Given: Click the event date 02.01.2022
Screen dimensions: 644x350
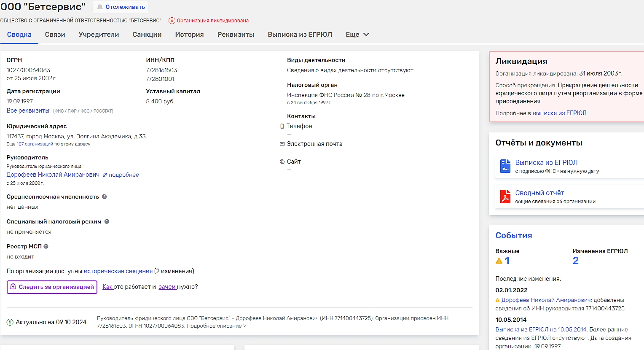Looking at the screenshot, I should coord(511,290).
